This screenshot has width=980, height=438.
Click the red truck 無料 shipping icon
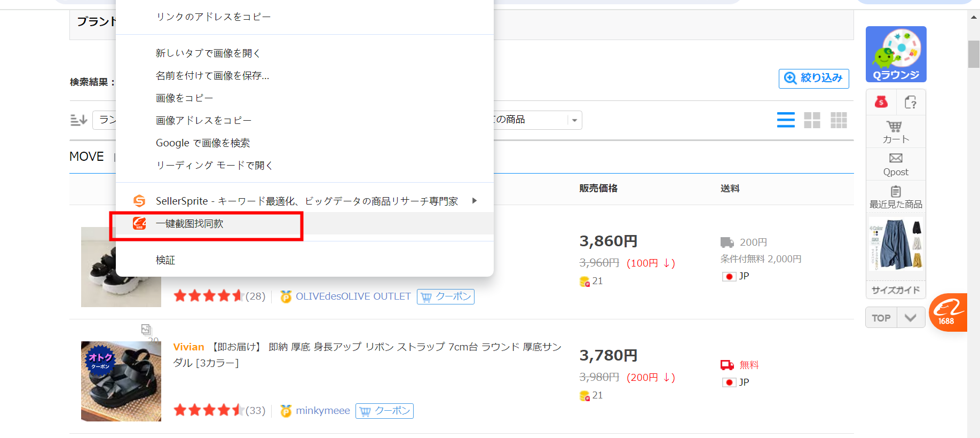pyautogui.click(x=727, y=365)
